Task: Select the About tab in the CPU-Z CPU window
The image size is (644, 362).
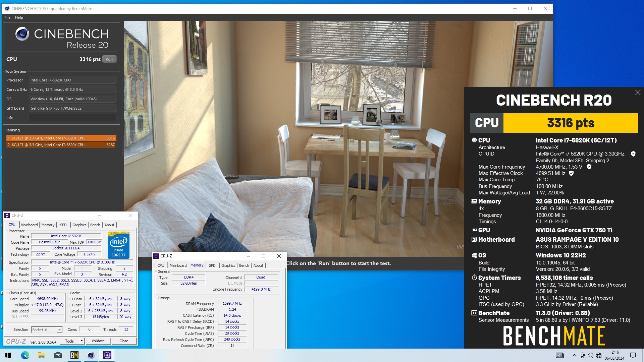Action: pos(109,225)
